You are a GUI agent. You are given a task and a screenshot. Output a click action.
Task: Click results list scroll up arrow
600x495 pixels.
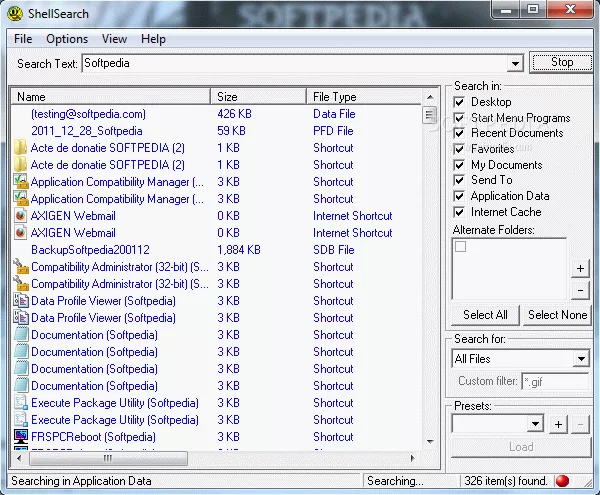coord(430,97)
